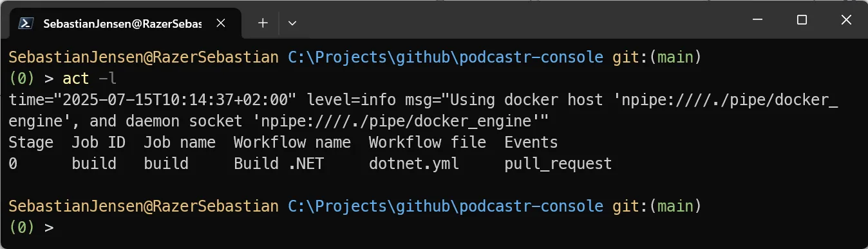The image size is (868, 249).
Task: Close the Windows Terminal window
Action: 846,20
